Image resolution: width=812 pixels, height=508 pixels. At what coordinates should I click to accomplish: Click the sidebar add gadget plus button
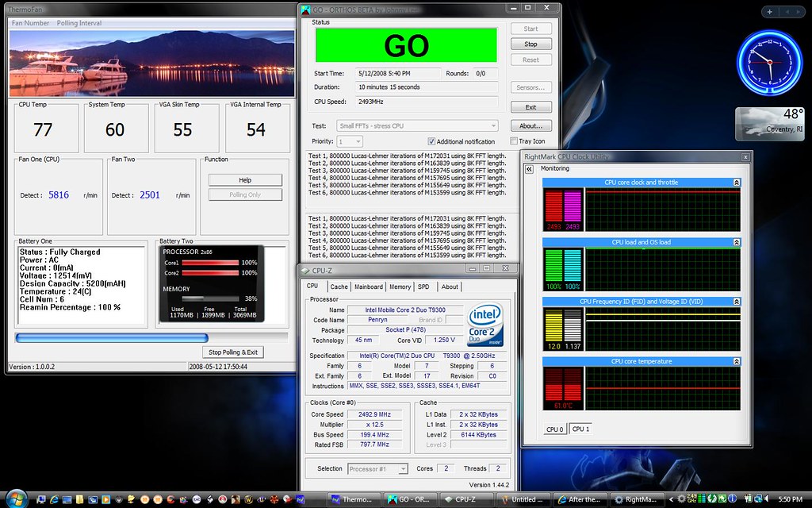pos(769,11)
